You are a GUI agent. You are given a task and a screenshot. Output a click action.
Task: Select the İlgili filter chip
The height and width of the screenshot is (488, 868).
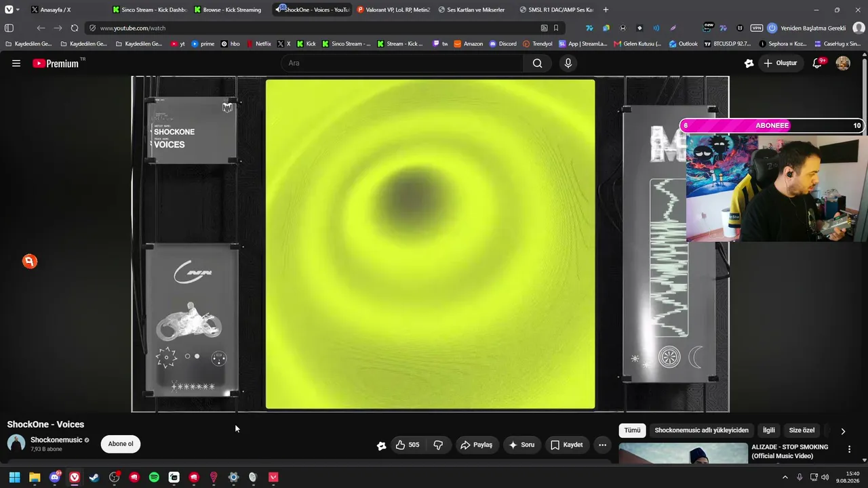[768, 430]
